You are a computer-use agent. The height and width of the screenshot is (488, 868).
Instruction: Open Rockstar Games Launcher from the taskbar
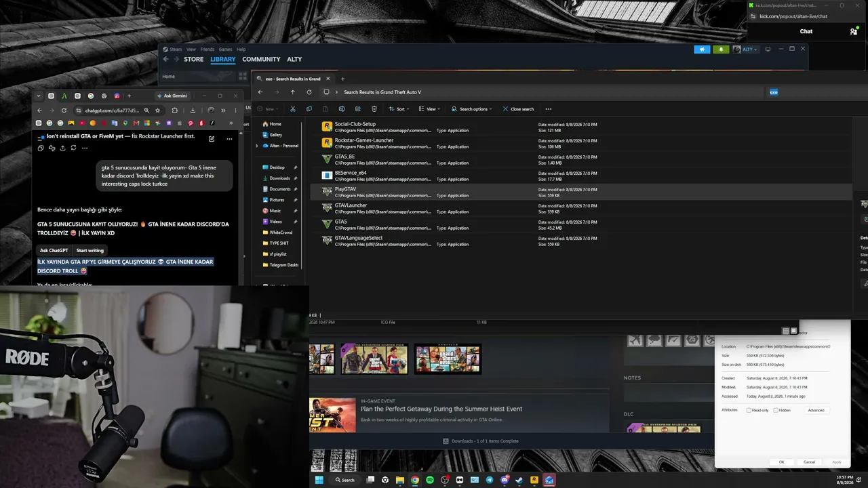[x=534, y=480]
